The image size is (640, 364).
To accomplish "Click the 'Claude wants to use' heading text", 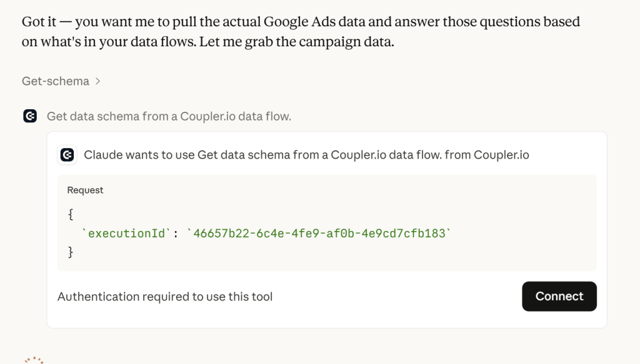I will click(139, 155).
